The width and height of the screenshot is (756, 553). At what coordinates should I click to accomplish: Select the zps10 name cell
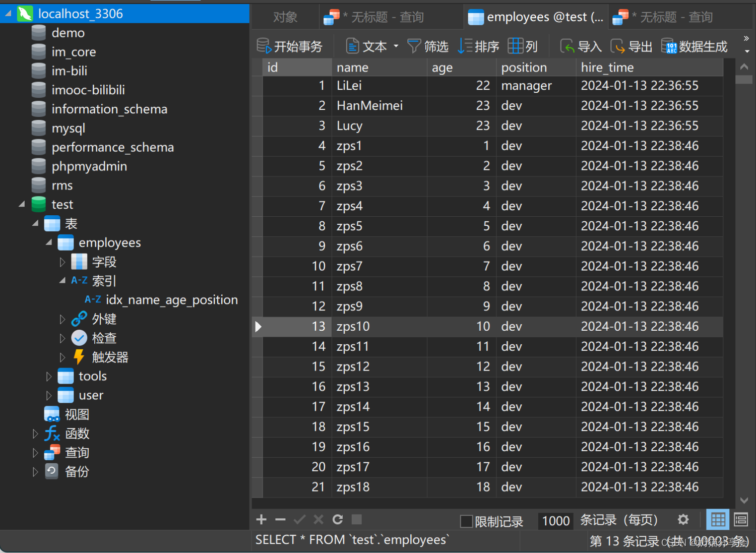point(379,326)
